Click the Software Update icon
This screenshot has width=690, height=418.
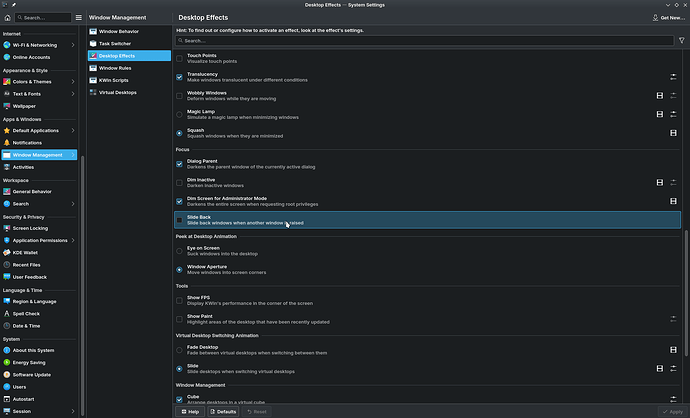click(7, 375)
